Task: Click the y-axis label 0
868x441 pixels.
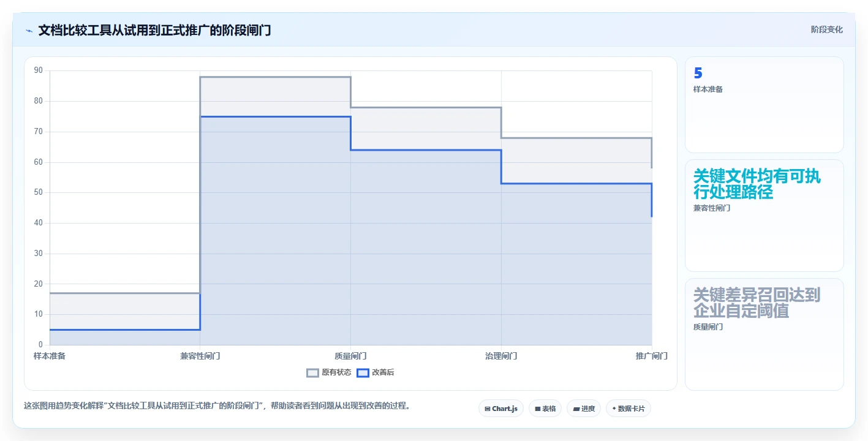Action: 40,345
